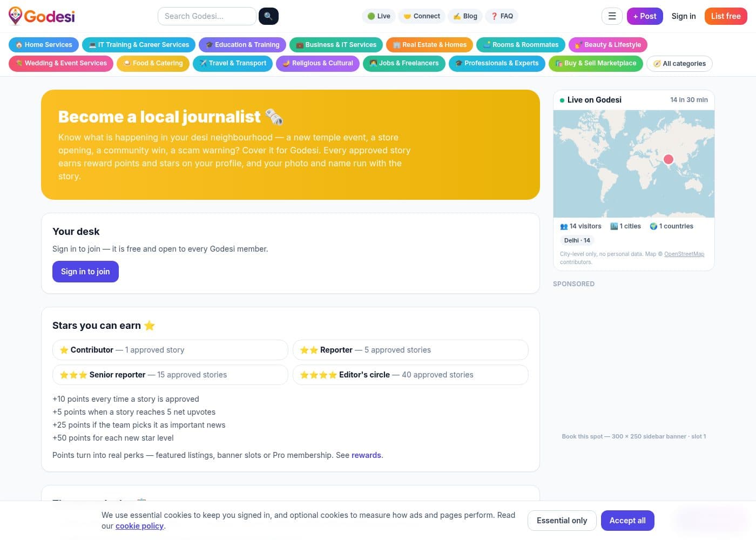Click Essential only cookies button

(562, 521)
